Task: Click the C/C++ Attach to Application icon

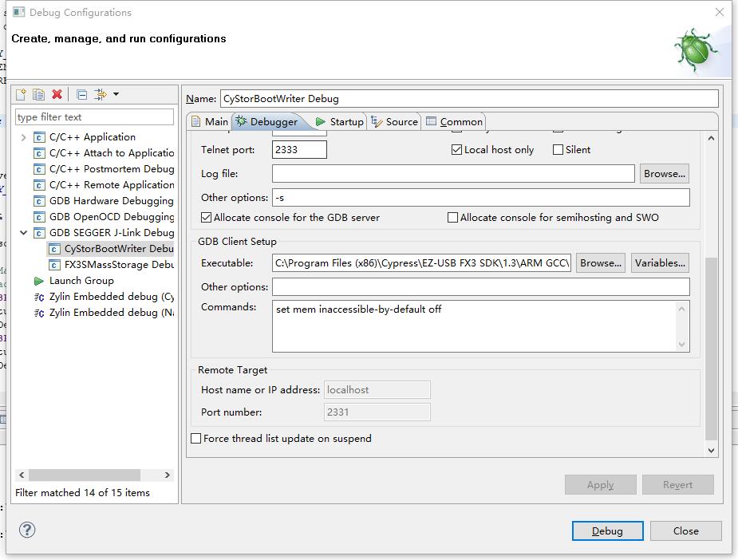Action: 39,153
